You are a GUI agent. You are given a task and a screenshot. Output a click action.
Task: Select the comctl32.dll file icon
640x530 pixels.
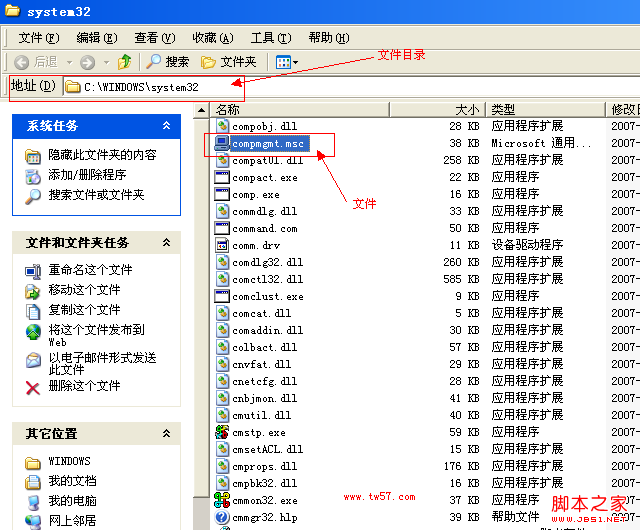point(222,279)
